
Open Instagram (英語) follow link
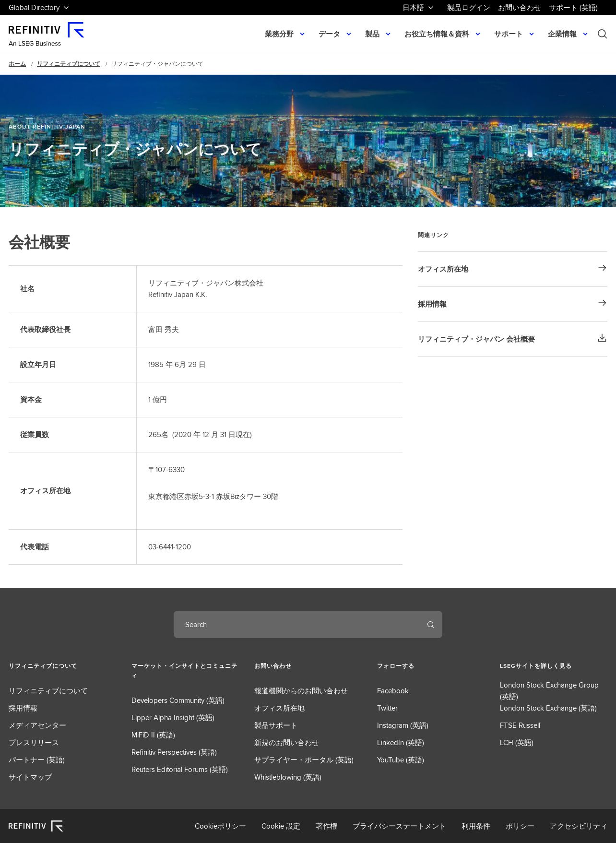point(403,725)
